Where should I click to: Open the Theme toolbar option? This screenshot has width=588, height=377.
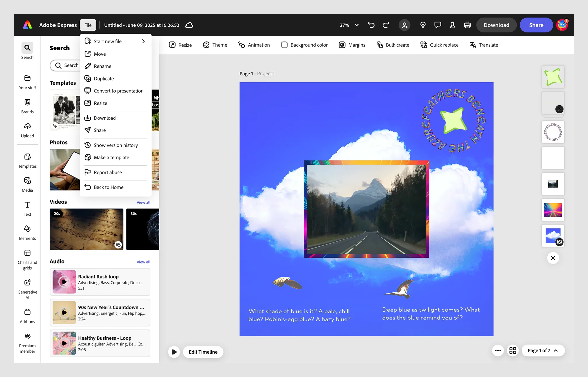(x=215, y=45)
